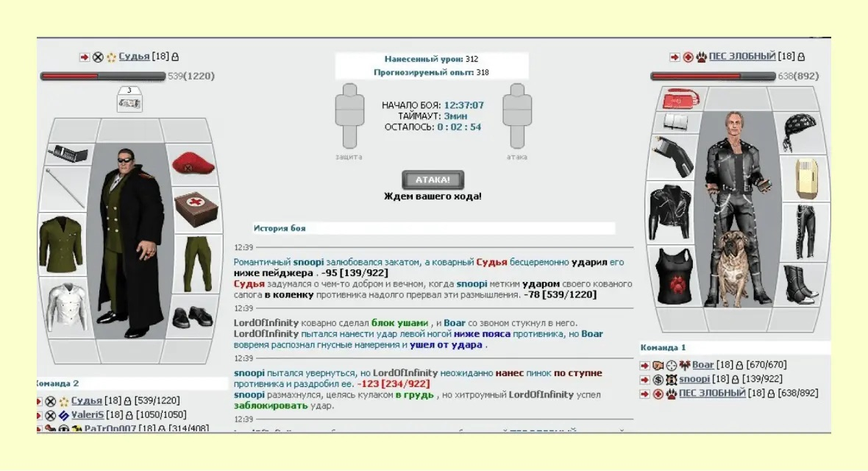The height and width of the screenshot is (471, 868).
Task: Select the pager item in Судья's equipment
Action: pos(68,154)
